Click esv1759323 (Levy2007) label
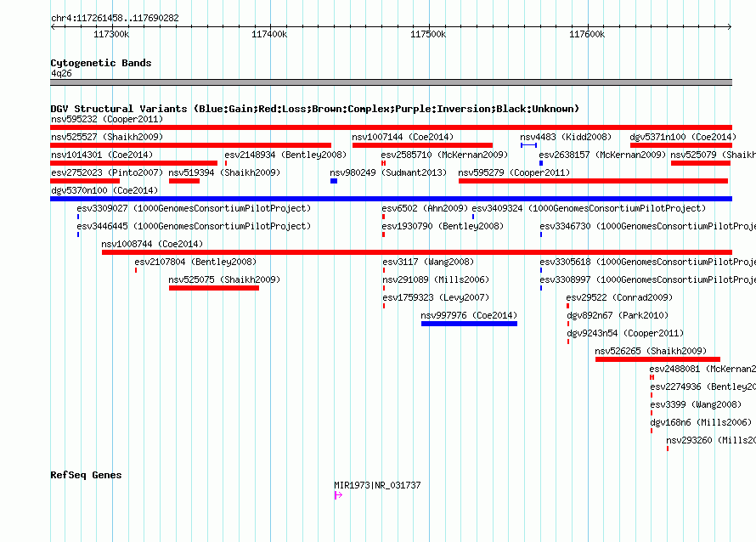This screenshot has height=542, width=756. [x=436, y=297]
